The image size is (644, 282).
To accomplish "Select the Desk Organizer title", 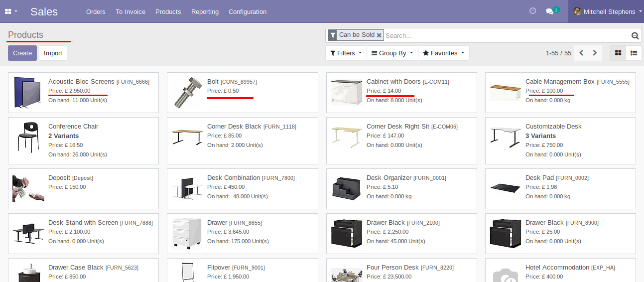I will (389, 178).
